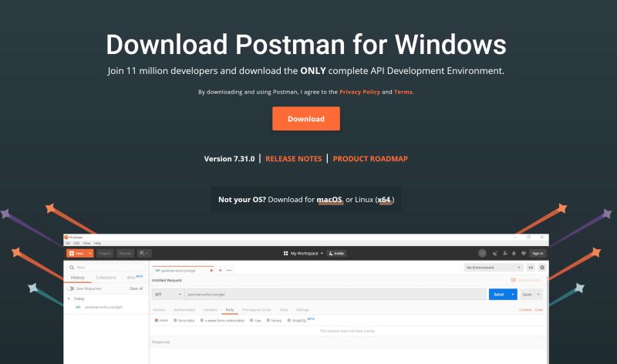Image resolution: width=617 pixels, height=364 pixels.
Task: Select the x-www-form-urlencoded radio button
Action: pos(202,320)
